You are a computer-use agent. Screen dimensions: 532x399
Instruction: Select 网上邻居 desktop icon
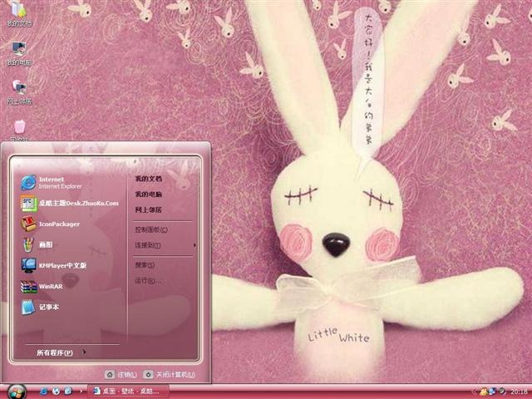(19, 92)
